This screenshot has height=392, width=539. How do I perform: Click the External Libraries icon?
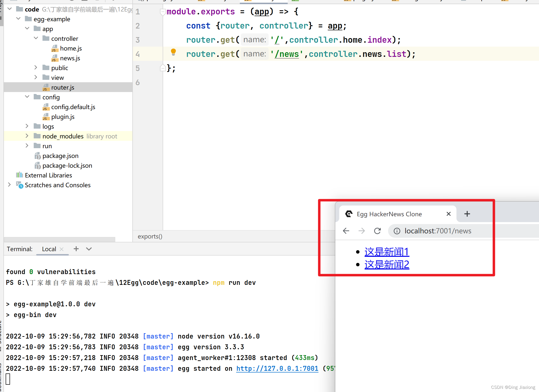(20, 175)
